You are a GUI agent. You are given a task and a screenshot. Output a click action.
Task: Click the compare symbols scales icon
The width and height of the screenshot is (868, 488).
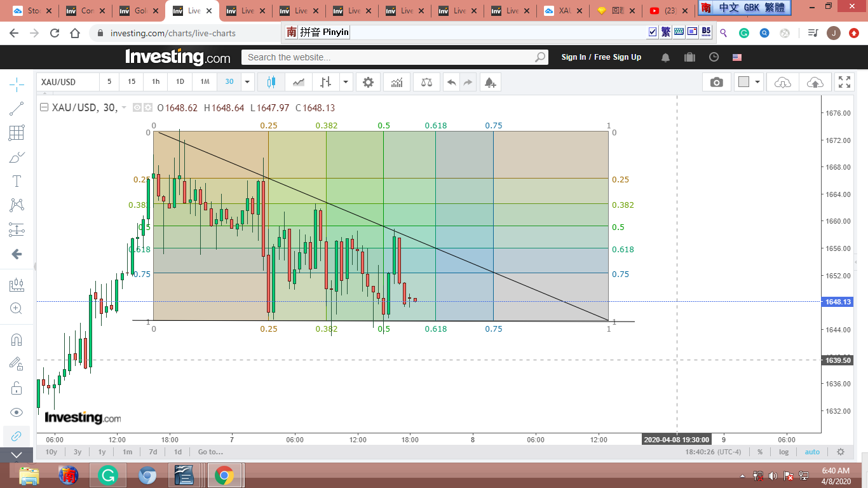[x=426, y=82]
